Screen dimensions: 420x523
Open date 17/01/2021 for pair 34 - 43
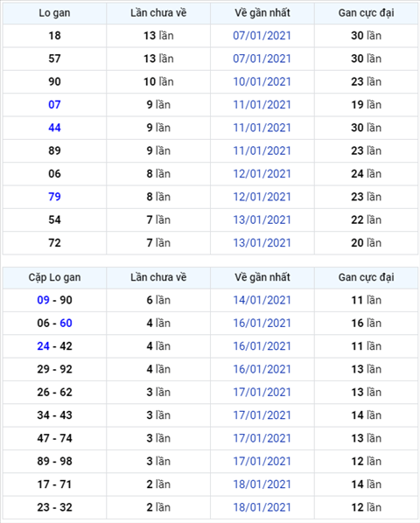pyautogui.click(x=262, y=415)
